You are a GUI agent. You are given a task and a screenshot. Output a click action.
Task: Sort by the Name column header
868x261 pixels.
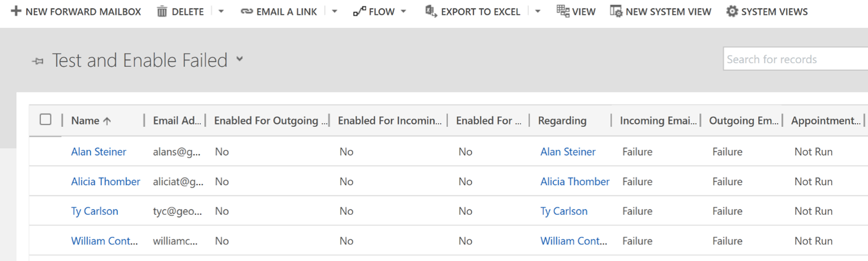click(x=91, y=120)
